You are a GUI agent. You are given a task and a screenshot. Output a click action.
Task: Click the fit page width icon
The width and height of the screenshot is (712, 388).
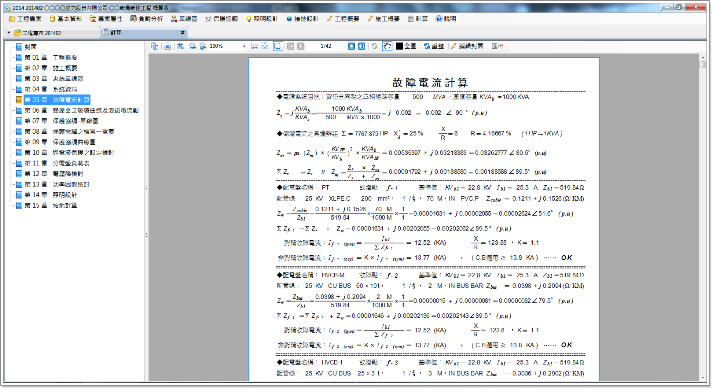tap(254, 46)
